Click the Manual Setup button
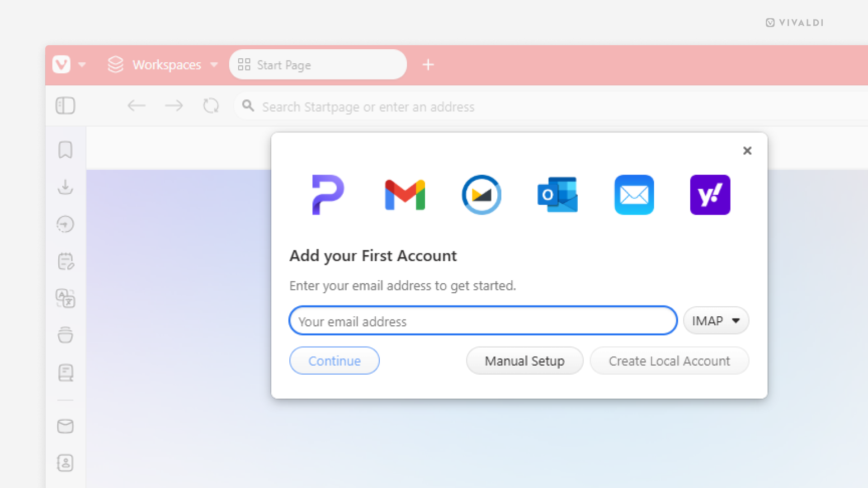The width and height of the screenshot is (868, 488). pos(524,361)
